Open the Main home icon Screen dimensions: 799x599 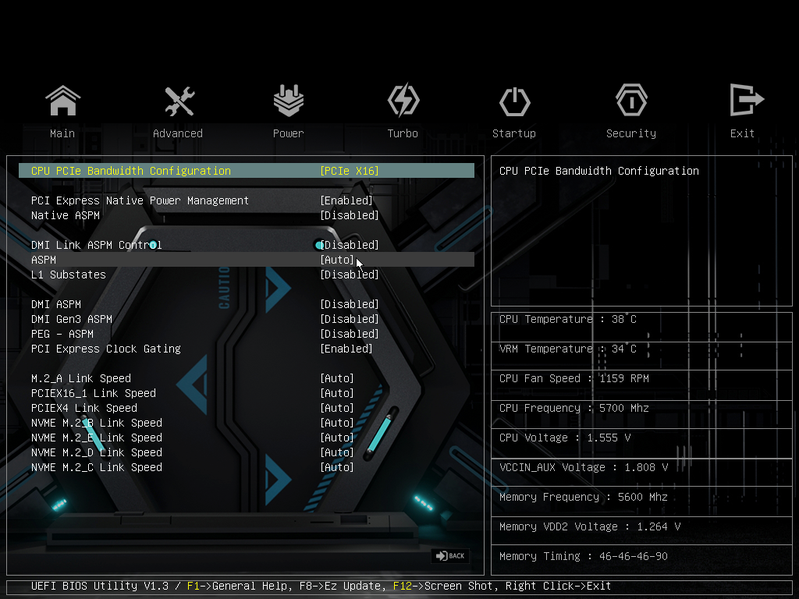[x=63, y=100]
